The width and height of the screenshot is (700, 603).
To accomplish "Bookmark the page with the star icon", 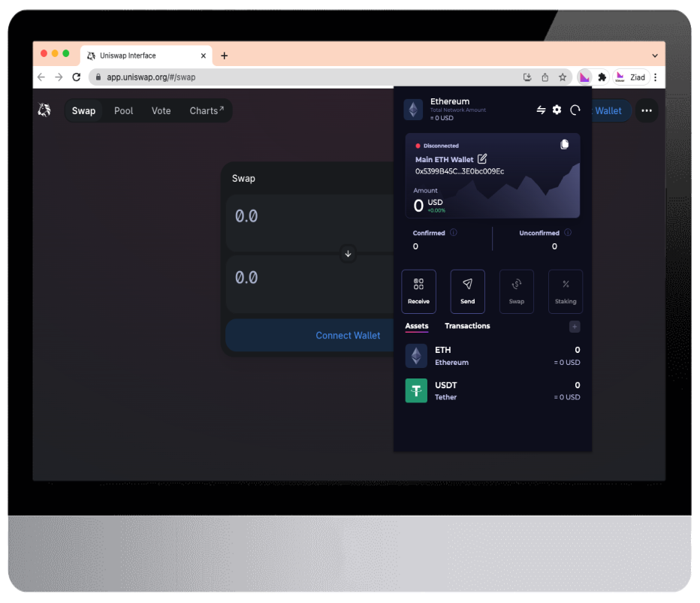I will [563, 77].
